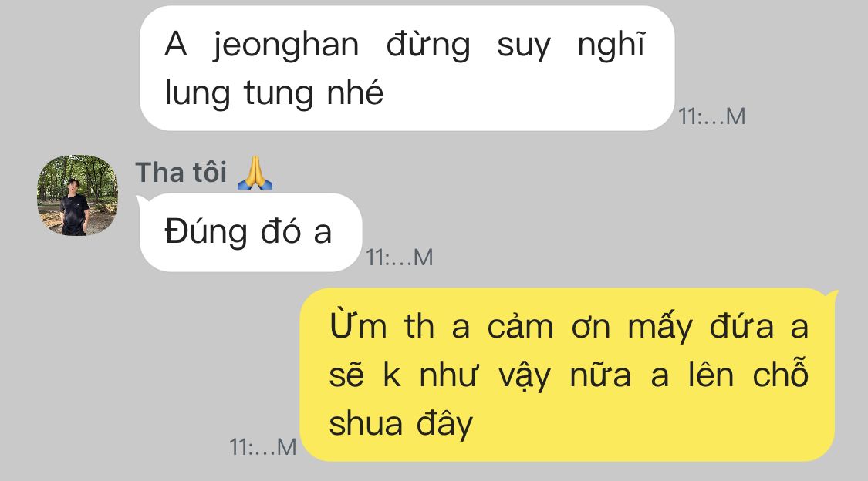Select the message starting with A jeonghan
The height and width of the screenshot is (481, 868).
coord(407,69)
